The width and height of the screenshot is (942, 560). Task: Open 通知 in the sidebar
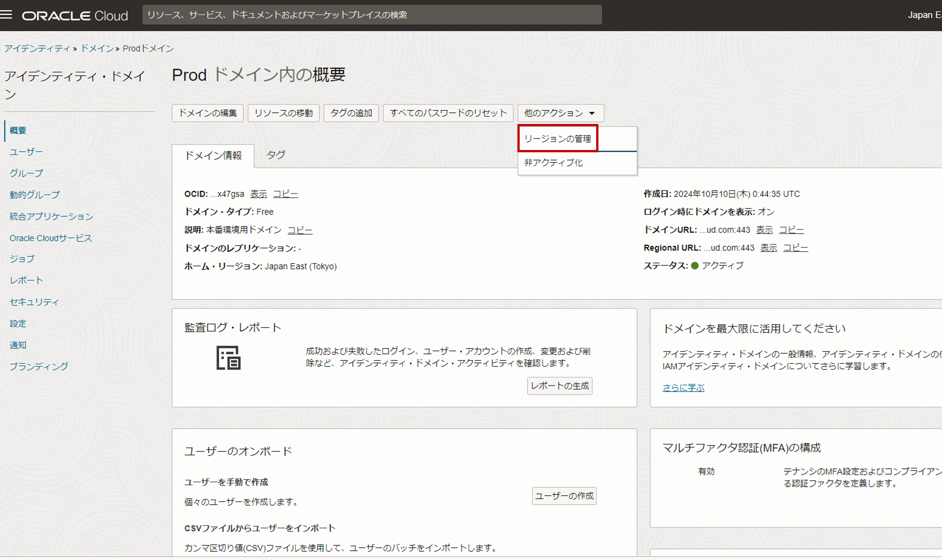point(18,345)
